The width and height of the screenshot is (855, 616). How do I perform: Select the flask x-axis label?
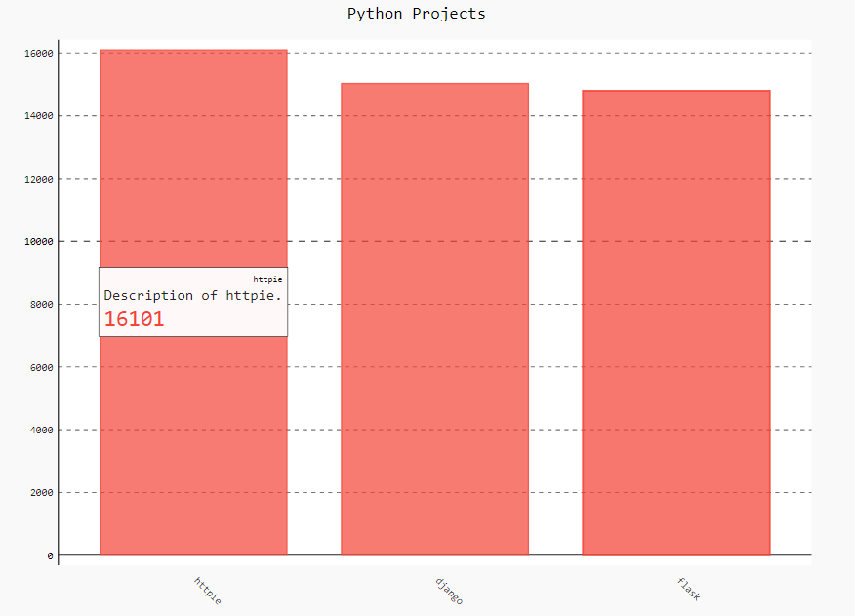coord(689,589)
